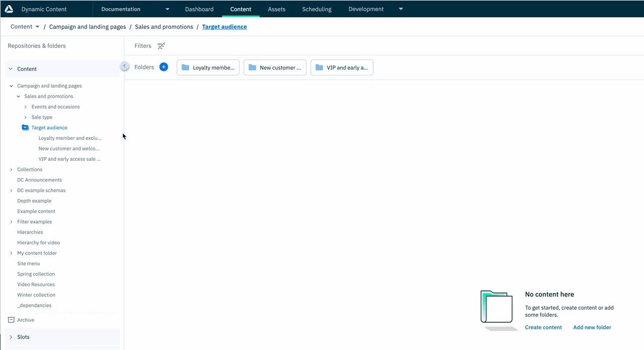Switch to the Content tab
644x350 pixels.
(241, 9)
